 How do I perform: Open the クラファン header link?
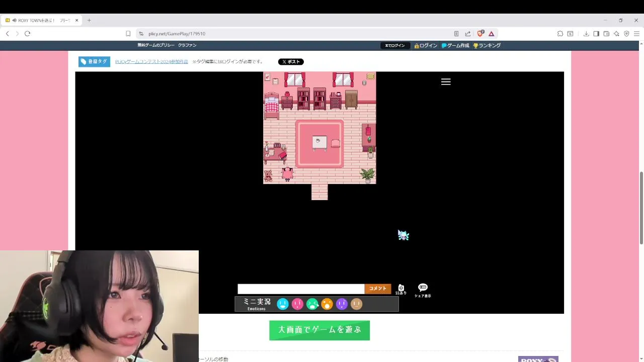[187, 45]
